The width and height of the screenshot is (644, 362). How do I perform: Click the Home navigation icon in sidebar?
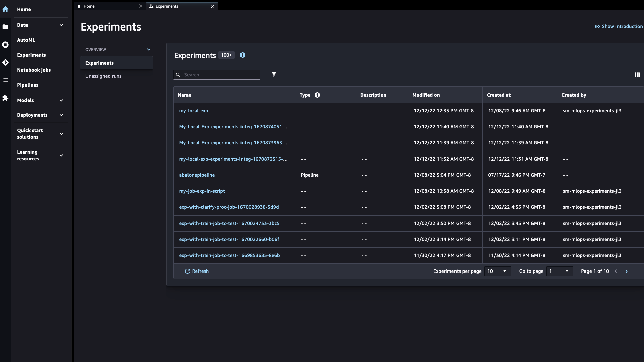(x=5, y=9)
